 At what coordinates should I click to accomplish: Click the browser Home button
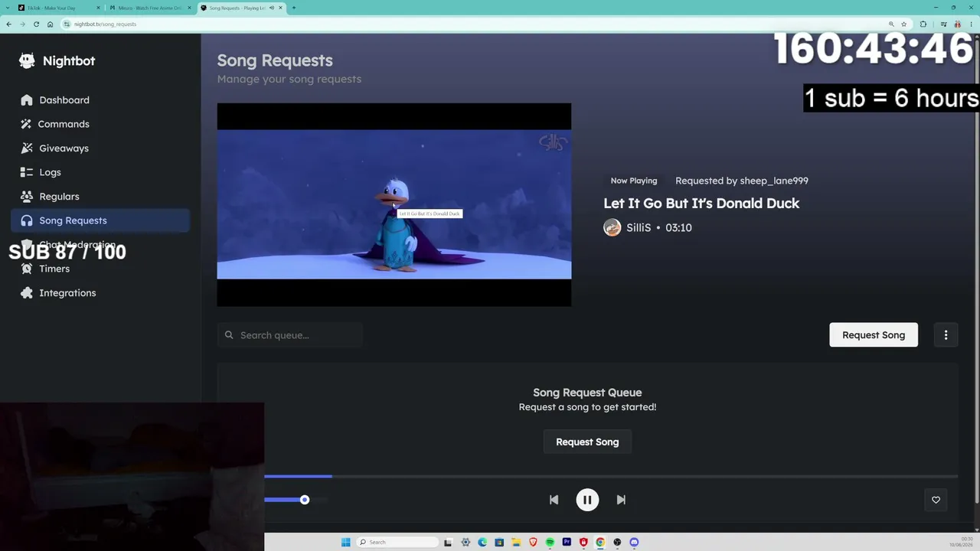point(50,24)
